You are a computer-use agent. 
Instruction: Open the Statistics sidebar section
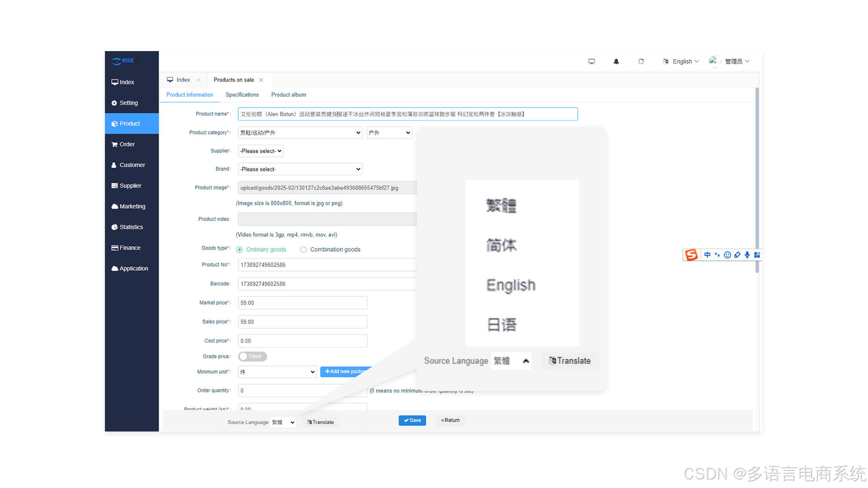coord(131,227)
